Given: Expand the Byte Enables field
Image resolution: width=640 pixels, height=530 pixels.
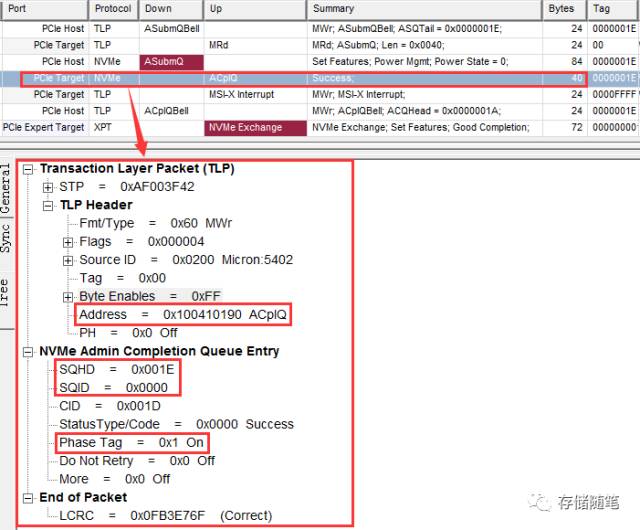Looking at the screenshot, I should coord(68,297).
